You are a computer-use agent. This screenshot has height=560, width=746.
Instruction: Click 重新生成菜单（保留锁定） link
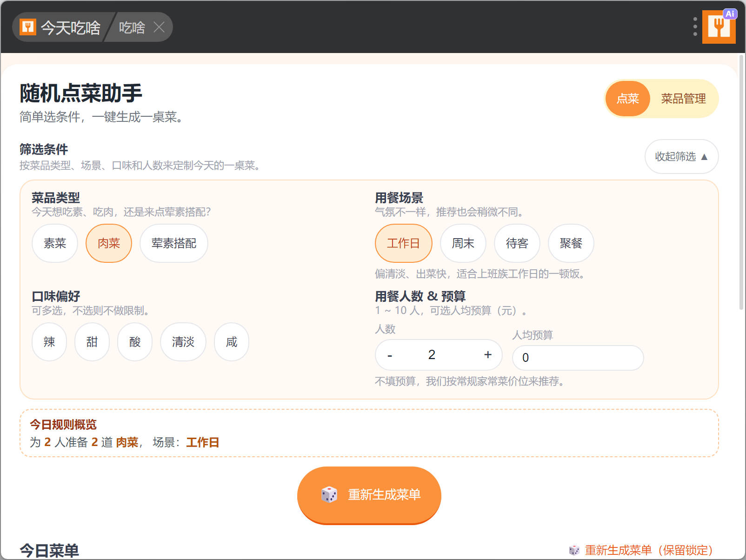coord(648,550)
